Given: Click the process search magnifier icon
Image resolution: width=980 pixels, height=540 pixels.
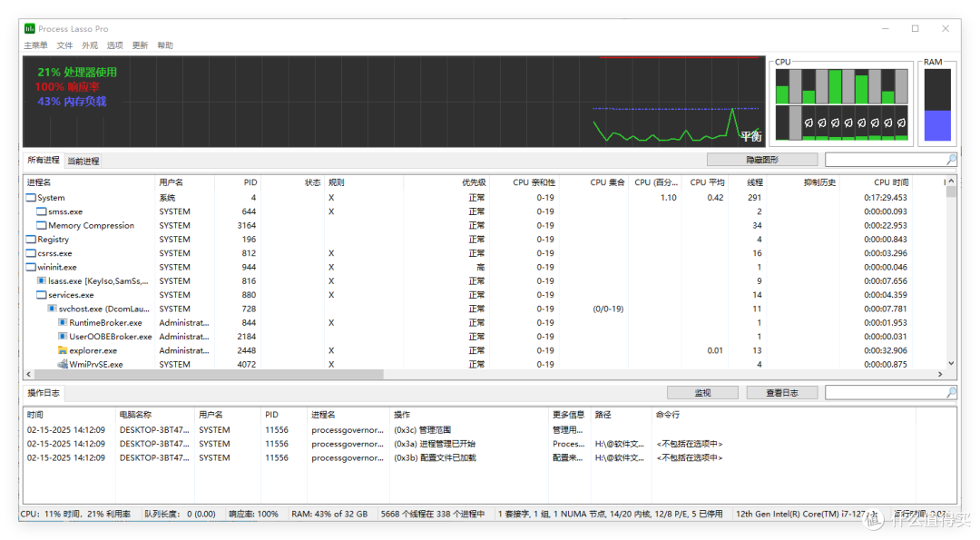Looking at the screenshot, I should tap(951, 160).
